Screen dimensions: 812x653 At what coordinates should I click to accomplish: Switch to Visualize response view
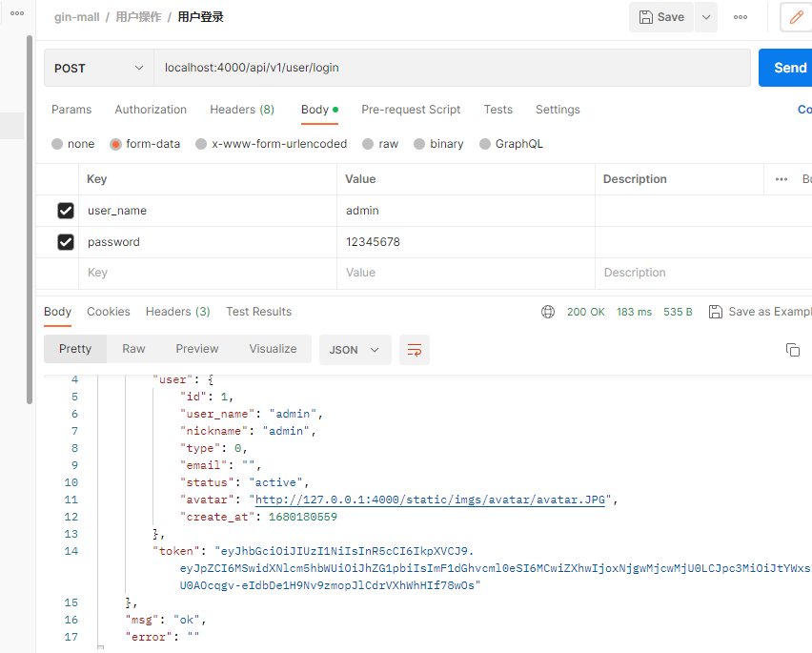pyautogui.click(x=273, y=349)
